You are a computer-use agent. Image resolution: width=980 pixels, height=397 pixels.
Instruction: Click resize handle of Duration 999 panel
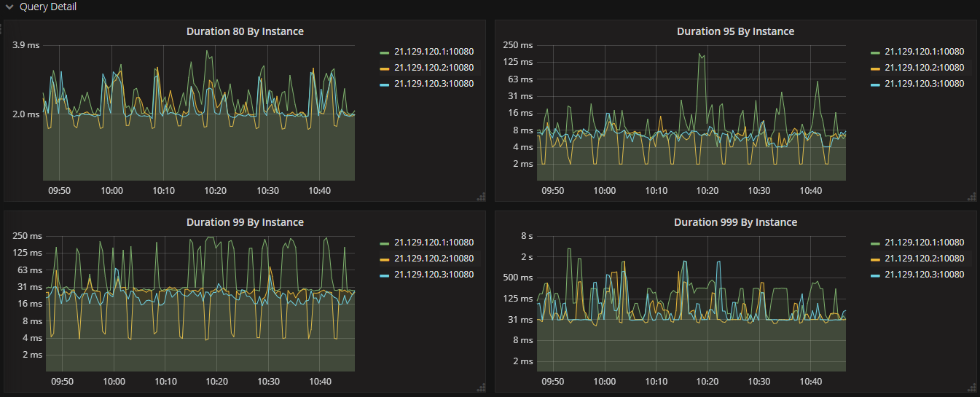point(971,388)
